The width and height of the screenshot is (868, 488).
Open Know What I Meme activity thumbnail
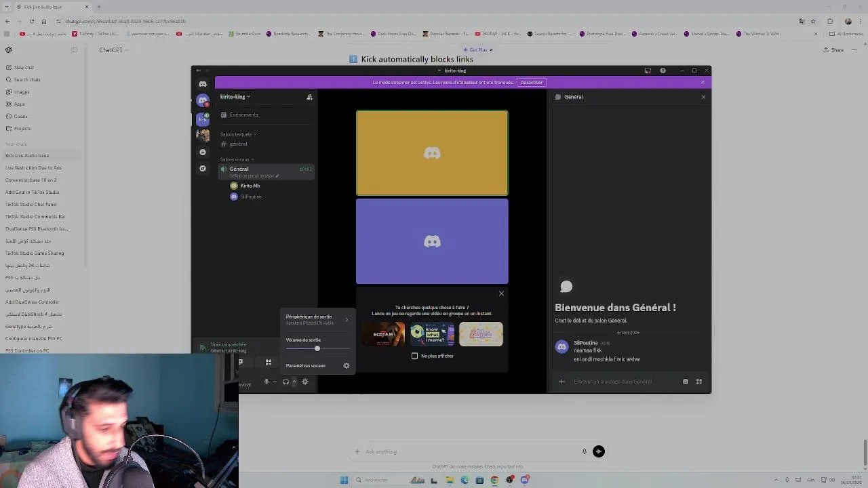coord(432,334)
